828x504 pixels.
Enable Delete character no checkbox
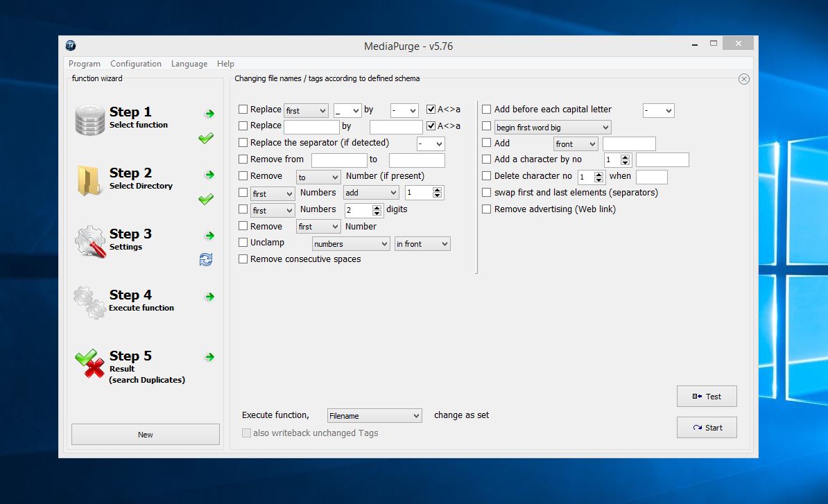486,175
